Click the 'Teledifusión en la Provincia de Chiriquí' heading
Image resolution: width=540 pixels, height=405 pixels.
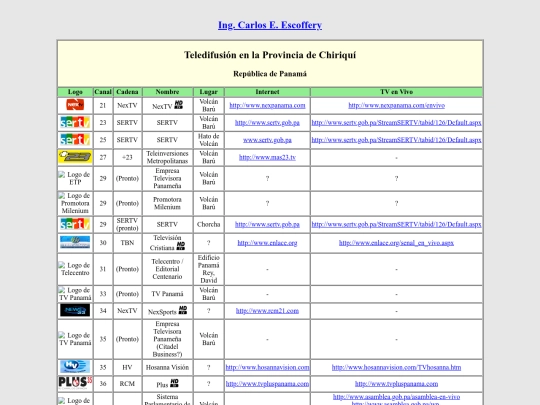[x=270, y=55]
